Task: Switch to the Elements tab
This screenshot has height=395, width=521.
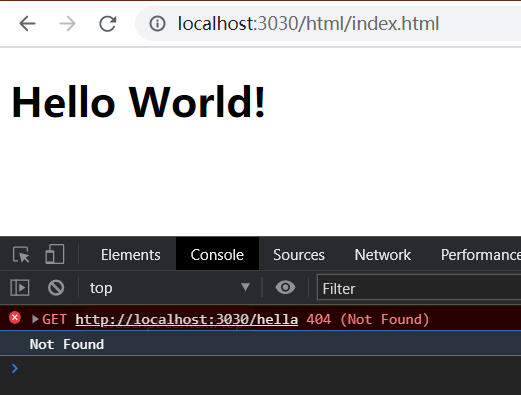Action: [x=131, y=255]
